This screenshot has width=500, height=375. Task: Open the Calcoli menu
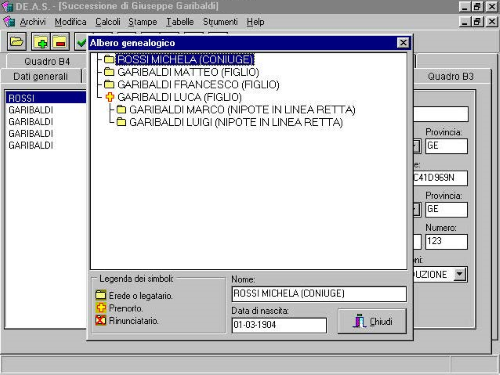[108, 22]
